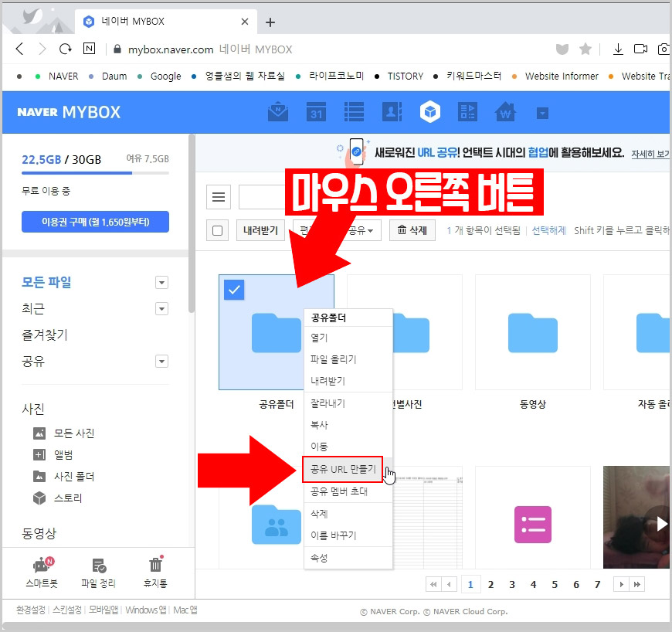
Task: Select the MYBOX cube icon in the header
Action: point(430,111)
